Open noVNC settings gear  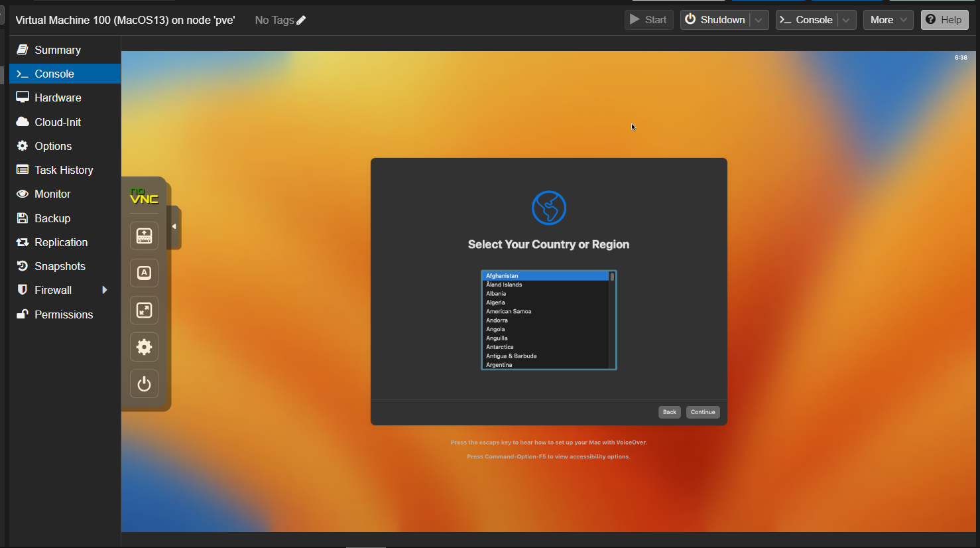(144, 347)
